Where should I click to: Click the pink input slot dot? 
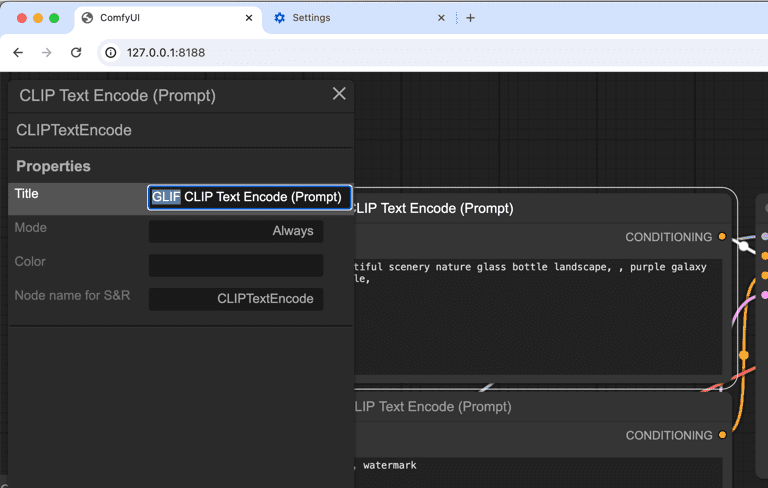[765, 295]
